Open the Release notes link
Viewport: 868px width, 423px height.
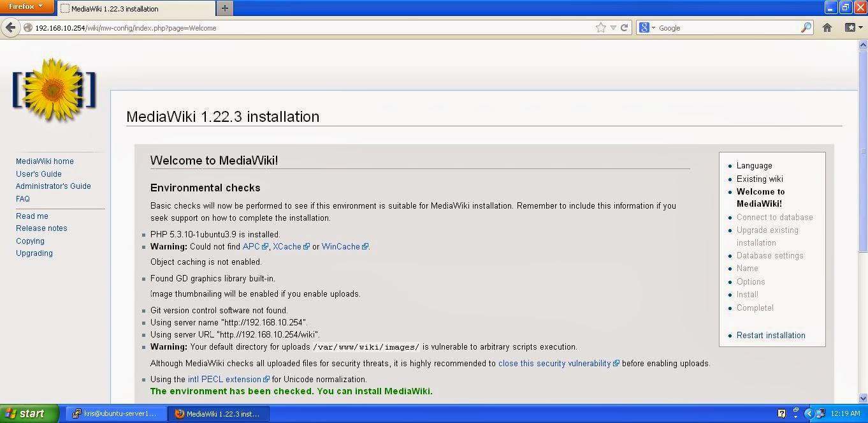point(41,228)
